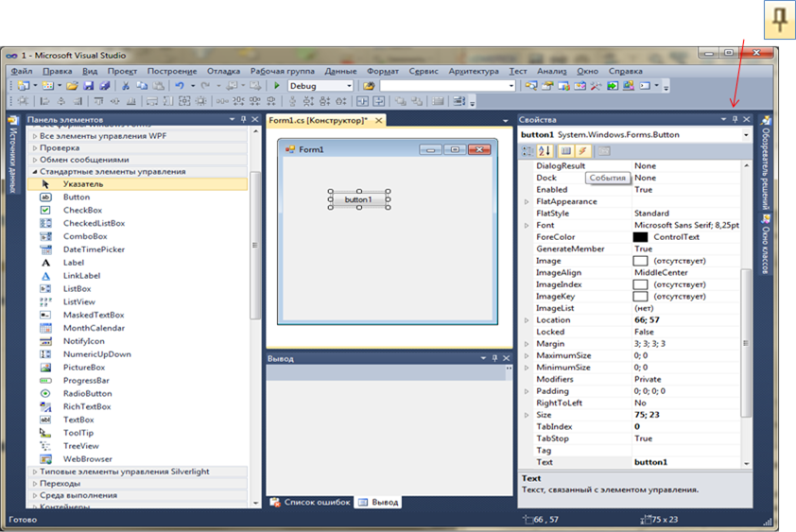This screenshot has width=796, height=532.
Task: Pin the Properties panel with the pushpin icon
Action: coord(734,120)
